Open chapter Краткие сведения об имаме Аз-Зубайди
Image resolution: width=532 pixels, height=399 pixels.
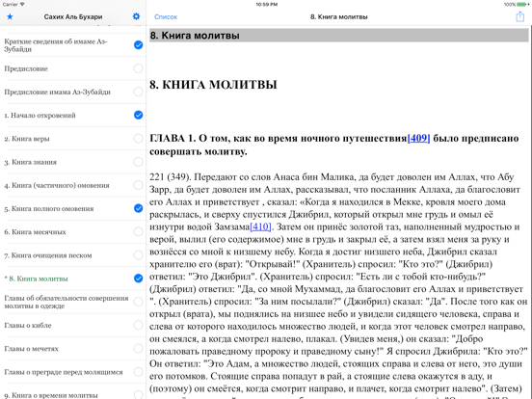click(x=56, y=45)
